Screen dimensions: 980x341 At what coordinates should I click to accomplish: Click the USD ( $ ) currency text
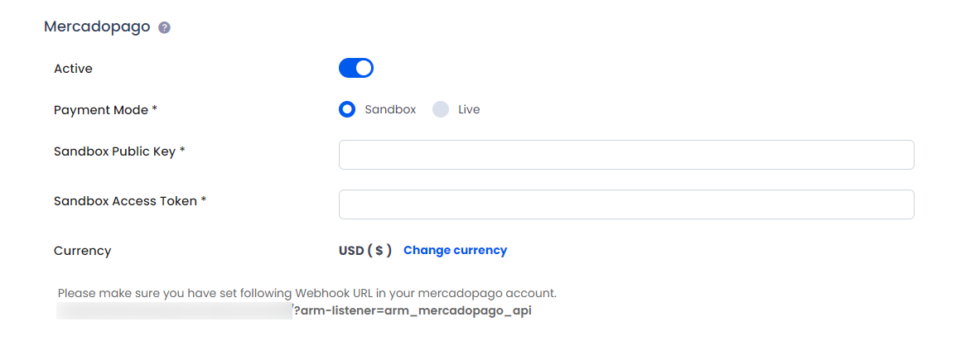pyautogui.click(x=365, y=251)
